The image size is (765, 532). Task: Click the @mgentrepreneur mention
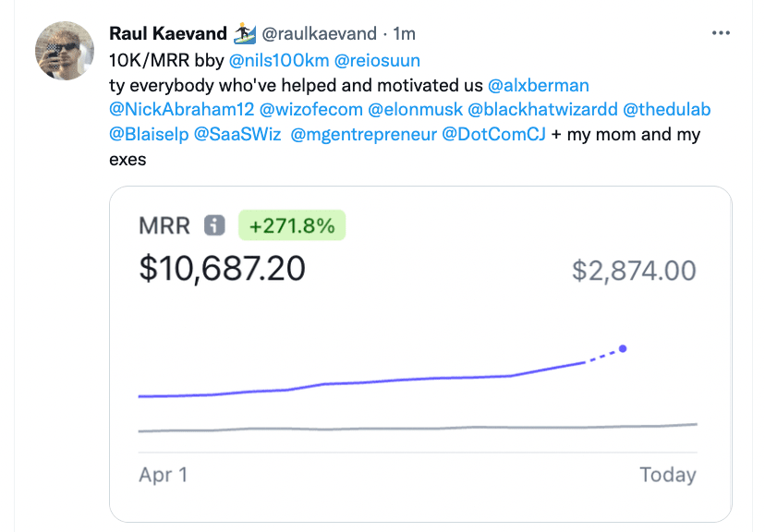click(362, 135)
